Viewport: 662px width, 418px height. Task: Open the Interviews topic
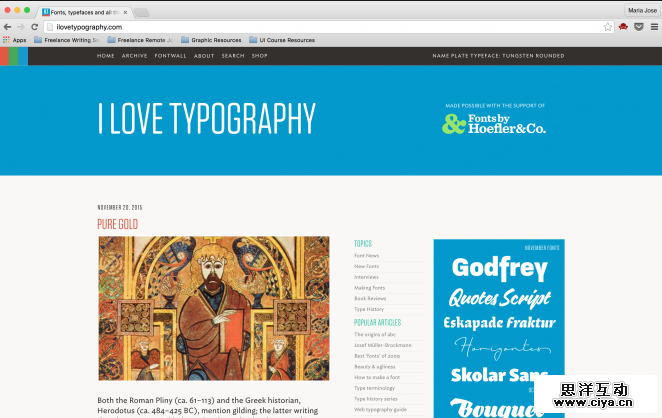(x=366, y=277)
